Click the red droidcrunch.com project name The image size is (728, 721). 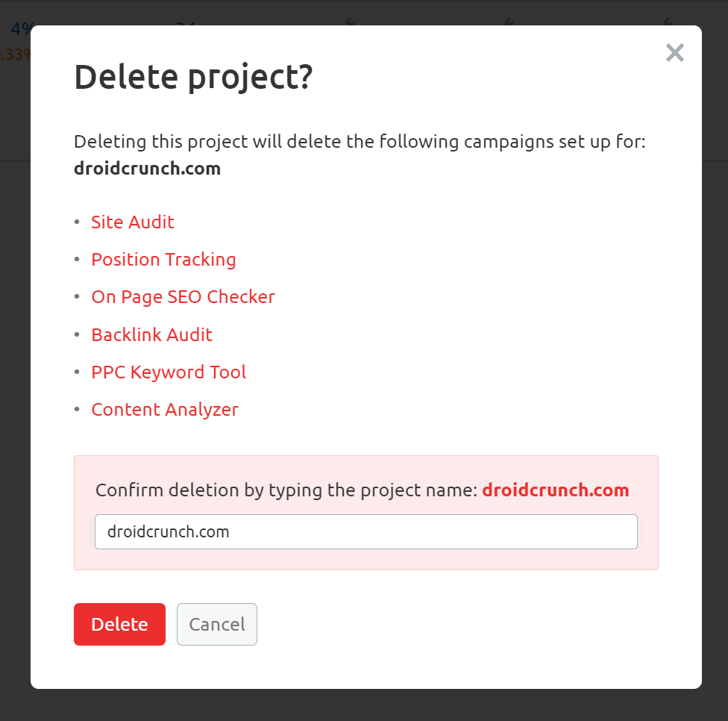click(x=555, y=490)
